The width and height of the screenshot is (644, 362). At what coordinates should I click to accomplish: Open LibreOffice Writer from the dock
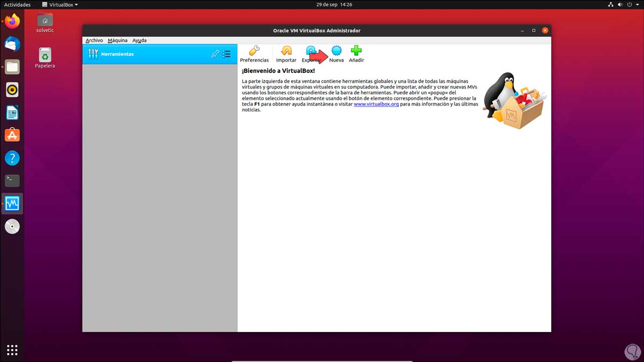coord(12,113)
